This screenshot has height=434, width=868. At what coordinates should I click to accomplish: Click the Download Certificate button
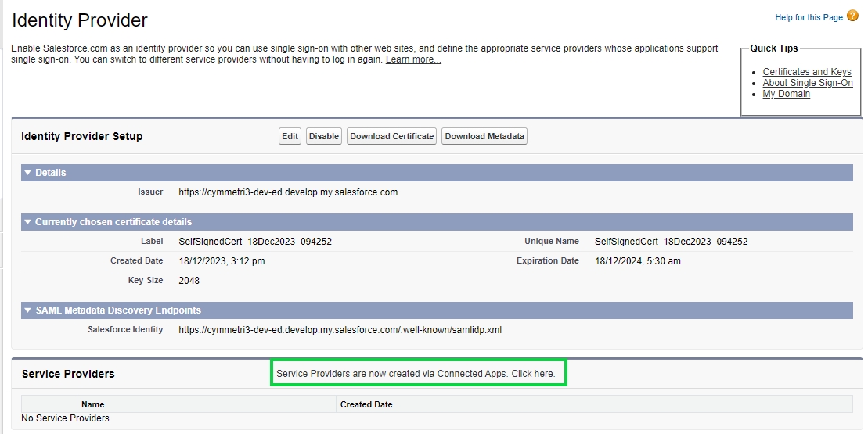tap(391, 136)
